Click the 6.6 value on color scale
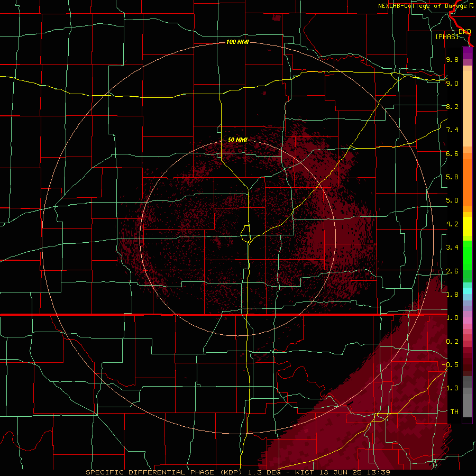 point(452,153)
